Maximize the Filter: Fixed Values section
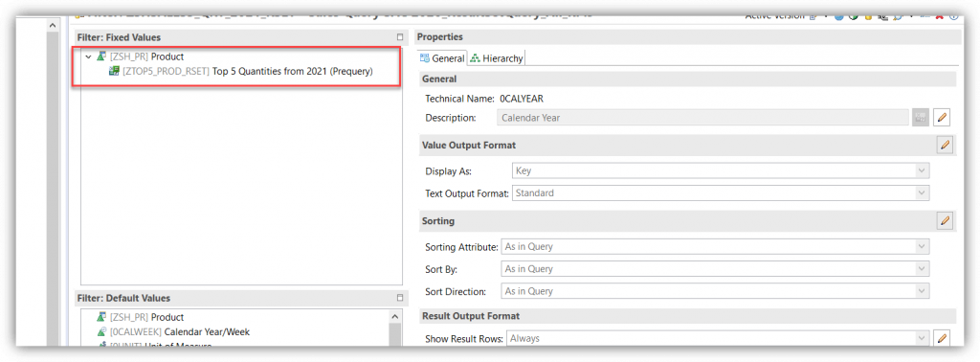This screenshot has height=362, width=980. (400, 37)
